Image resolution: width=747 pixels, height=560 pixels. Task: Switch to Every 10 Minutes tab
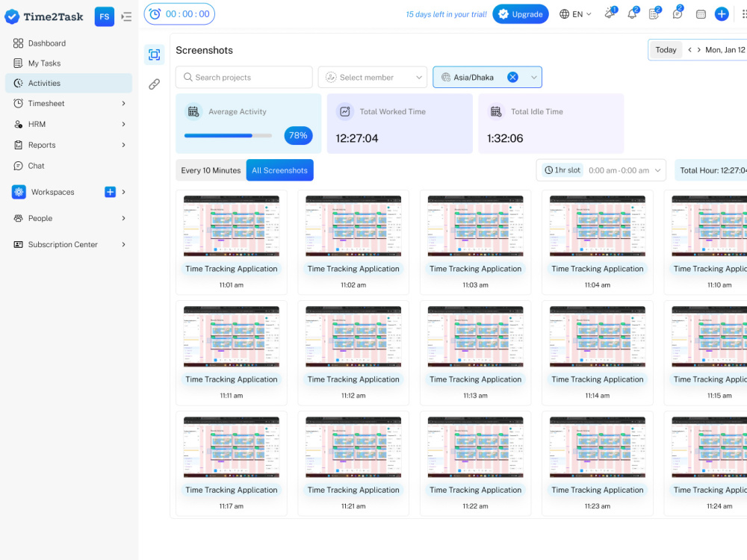pos(211,170)
